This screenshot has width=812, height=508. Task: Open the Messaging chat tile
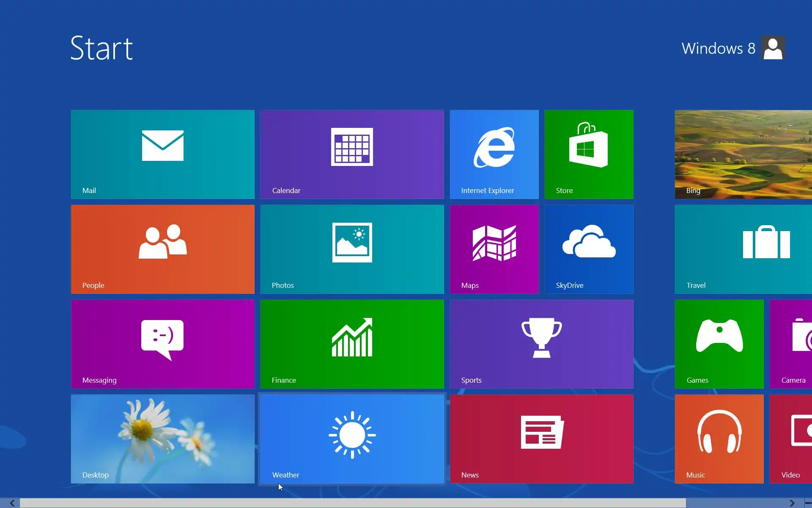[162, 344]
